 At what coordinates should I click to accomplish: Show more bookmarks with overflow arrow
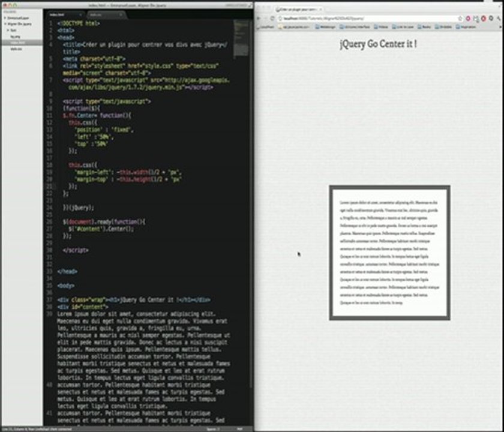[x=500, y=27]
